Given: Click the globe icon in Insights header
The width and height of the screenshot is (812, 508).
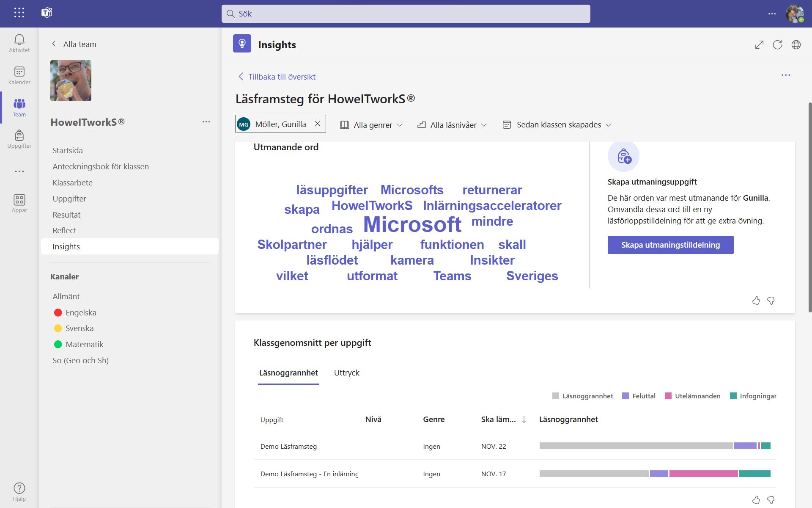Looking at the screenshot, I should 796,45.
